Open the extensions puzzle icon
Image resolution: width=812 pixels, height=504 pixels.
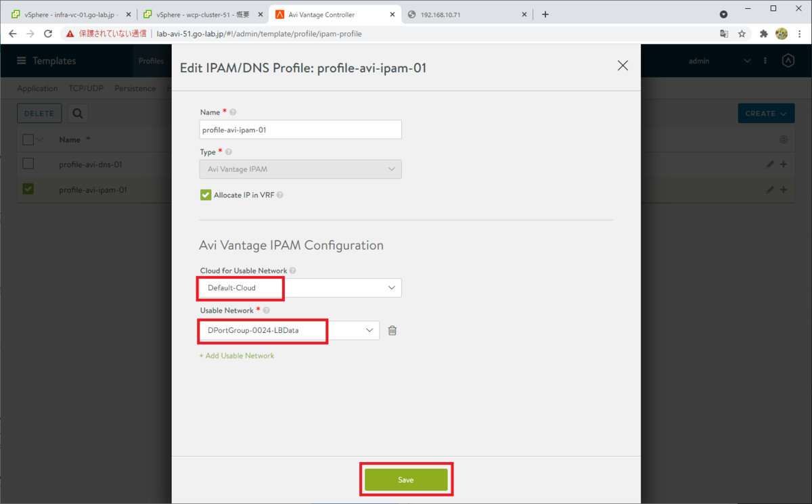click(x=764, y=34)
